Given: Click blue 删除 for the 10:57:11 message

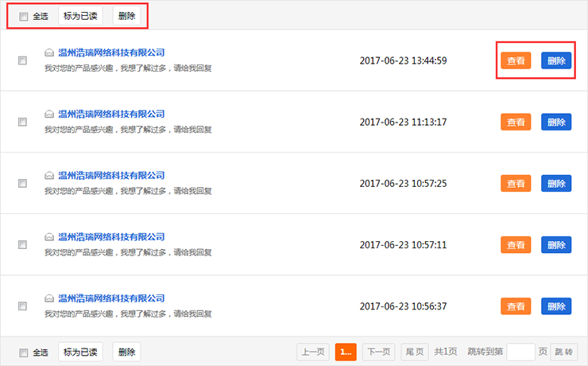Looking at the screenshot, I should point(556,245).
